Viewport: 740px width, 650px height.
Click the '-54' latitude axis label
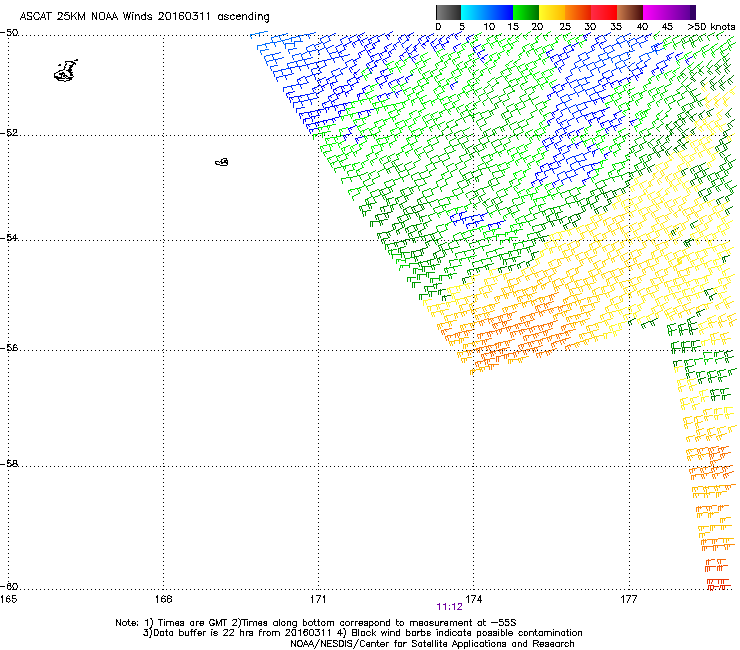[10, 237]
